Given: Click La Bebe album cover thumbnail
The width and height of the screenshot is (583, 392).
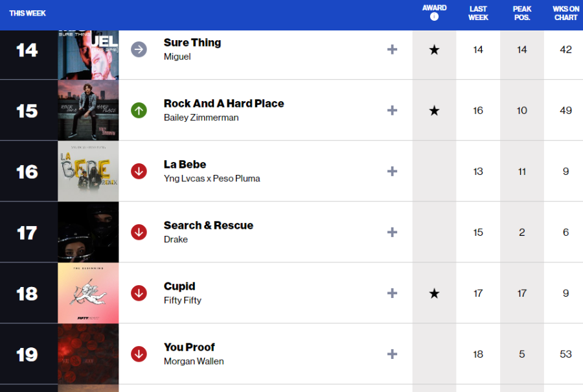Looking at the screenshot, I should click(x=88, y=171).
